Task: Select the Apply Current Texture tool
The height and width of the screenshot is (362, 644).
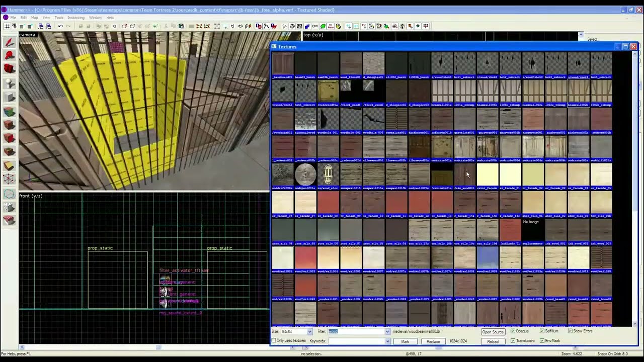Action: [x=9, y=125]
